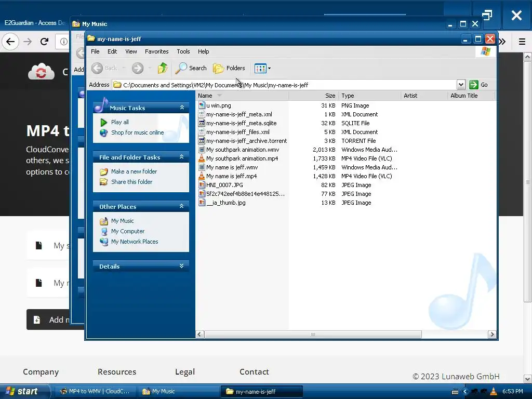The height and width of the screenshot is (399, 532).
Task: Select My southpark animation.mp4 VLC icon
Action: coord(202,158)
